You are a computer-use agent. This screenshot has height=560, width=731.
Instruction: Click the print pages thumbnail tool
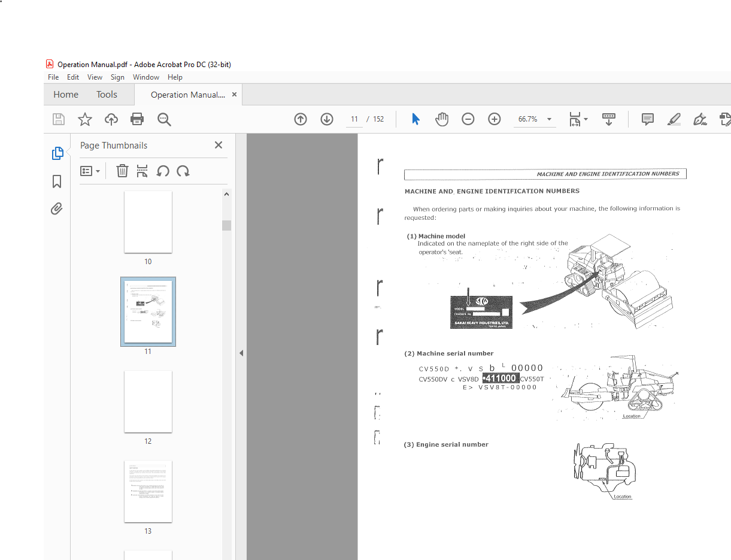pos(142,171)
